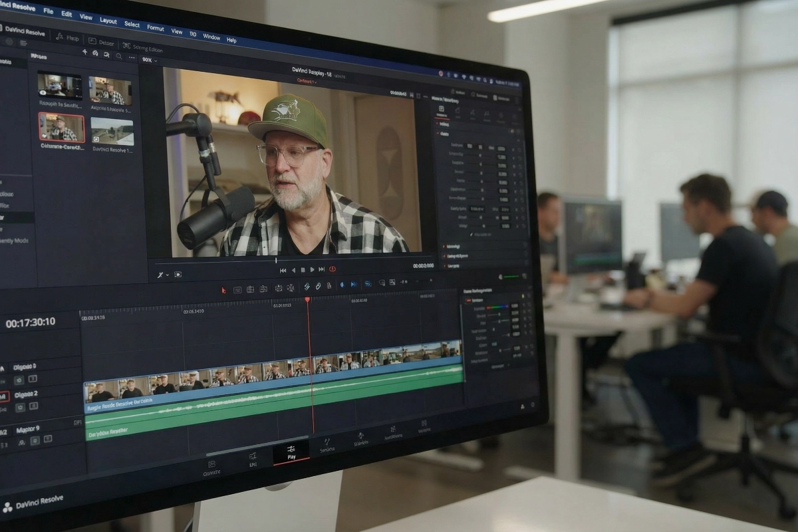Click the play forward transport button
Viewport: 798px width, 532px height.
312,270
